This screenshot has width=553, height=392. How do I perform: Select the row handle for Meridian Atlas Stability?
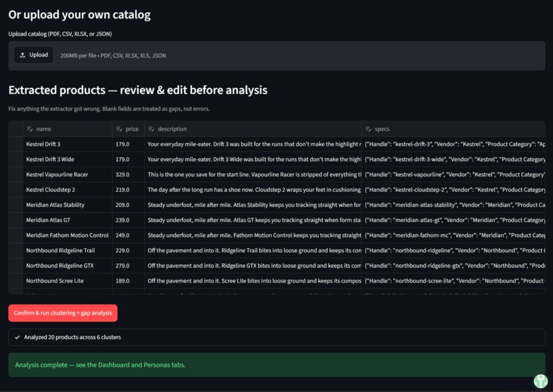click(16, 205)
